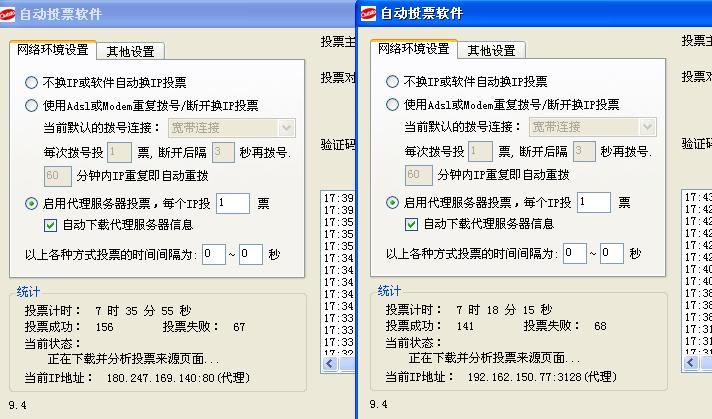Switch to 其他设置 tab in right window

coord(491,50)
